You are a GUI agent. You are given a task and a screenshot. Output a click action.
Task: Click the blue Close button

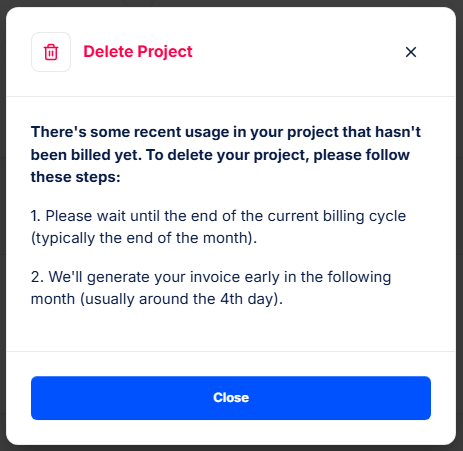point(231,398)
